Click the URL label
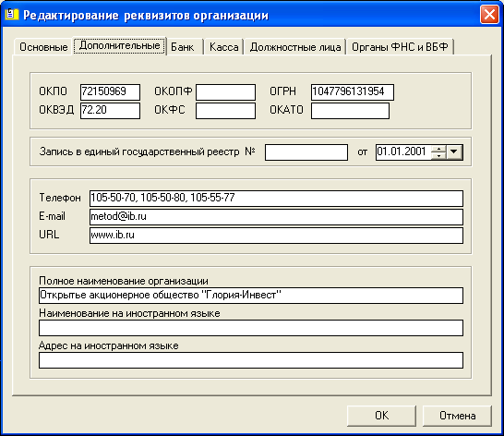This screenshot has height=436, width=504. [x=49, y=235]
